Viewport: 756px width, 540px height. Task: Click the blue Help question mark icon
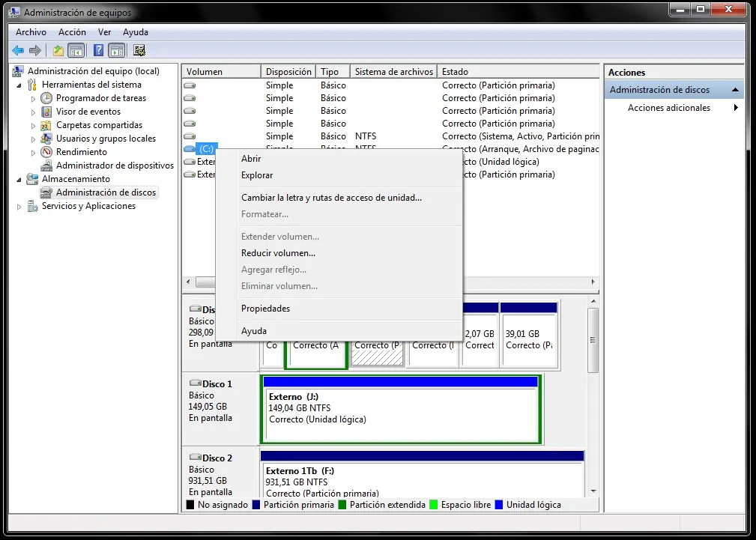point(98,50)
